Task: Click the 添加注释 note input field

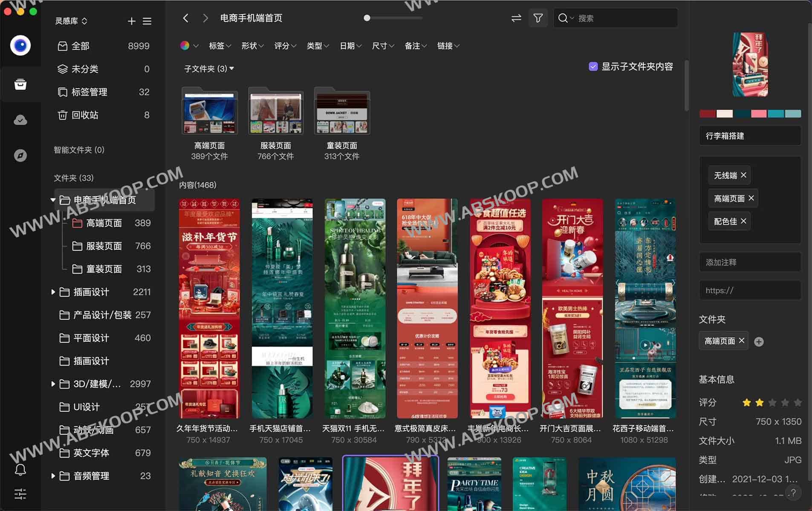Action: coord(750,262)
